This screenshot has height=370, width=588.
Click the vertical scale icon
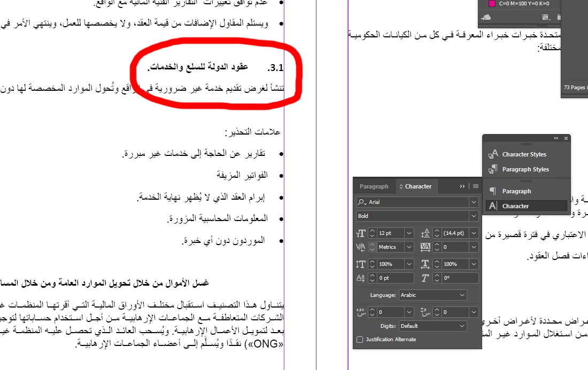point(360,264)
